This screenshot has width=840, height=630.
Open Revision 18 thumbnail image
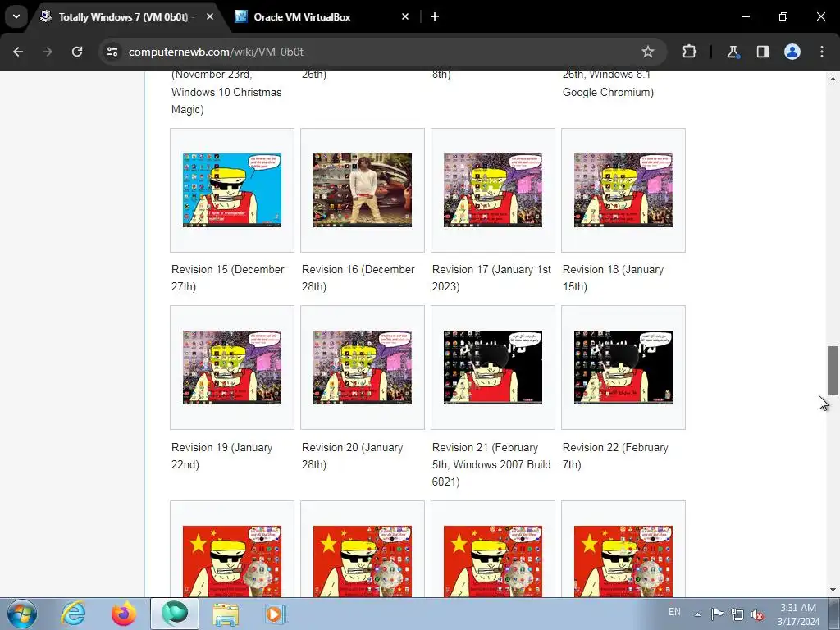click(x=623, y=190)
